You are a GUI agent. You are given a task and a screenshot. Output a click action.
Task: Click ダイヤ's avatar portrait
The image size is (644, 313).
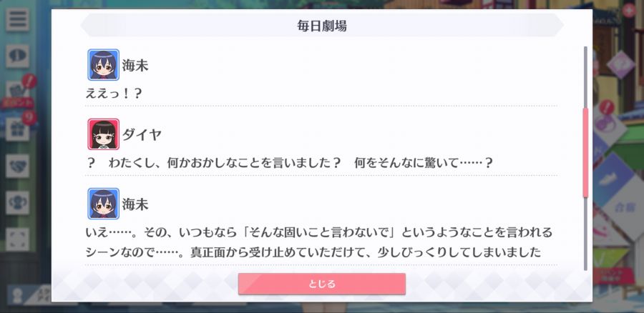click(104, 134)
